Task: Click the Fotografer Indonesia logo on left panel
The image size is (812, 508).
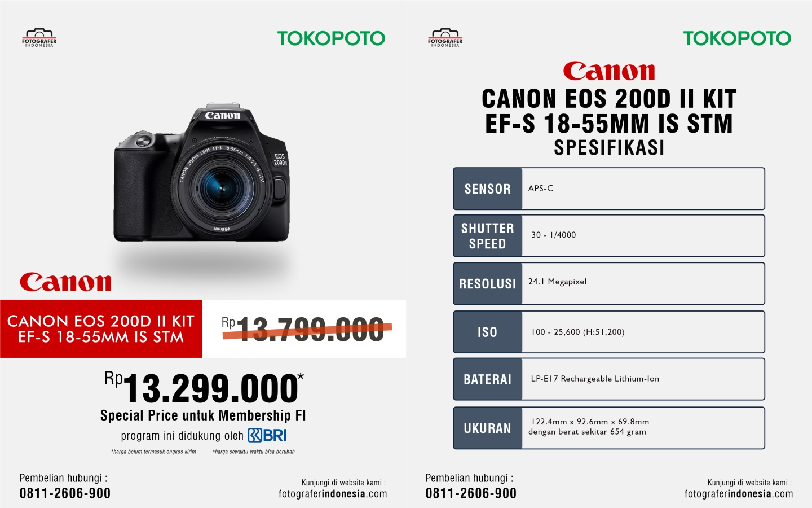Action: (39, 38)
